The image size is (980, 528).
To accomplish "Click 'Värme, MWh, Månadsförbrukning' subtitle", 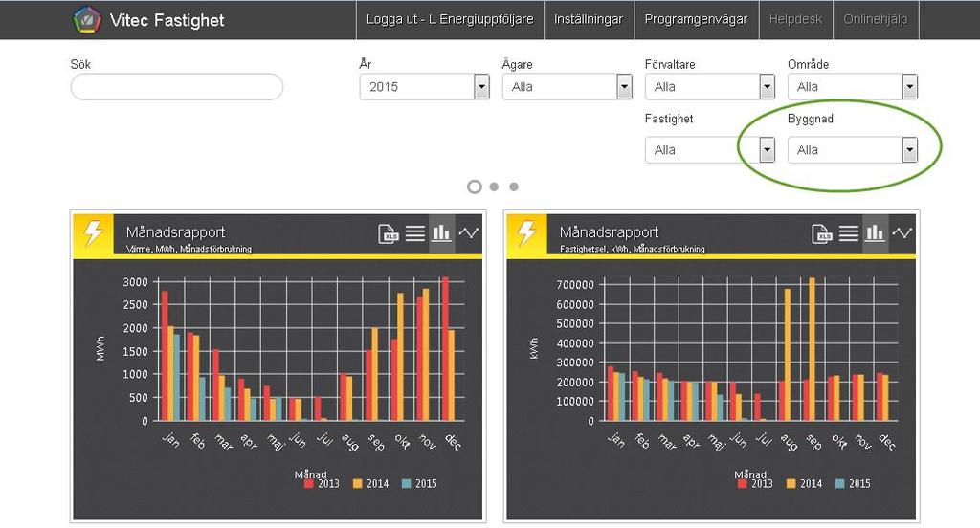I will tap(189, 249).
